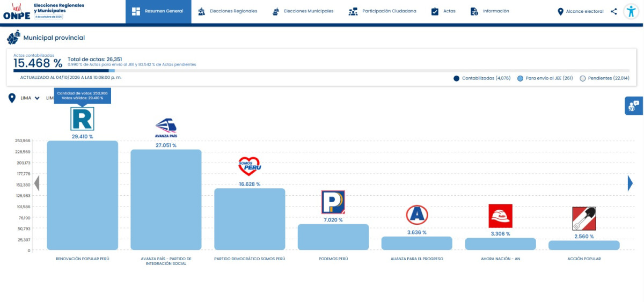Click the AVANZA PAÍS party name label
644x302 pixels.
pos(166,261)
